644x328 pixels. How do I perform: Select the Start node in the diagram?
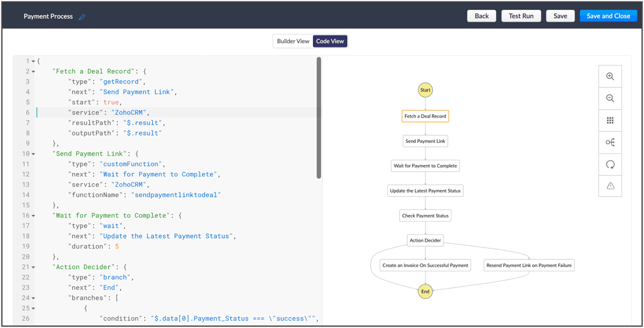tap(425, 89)
